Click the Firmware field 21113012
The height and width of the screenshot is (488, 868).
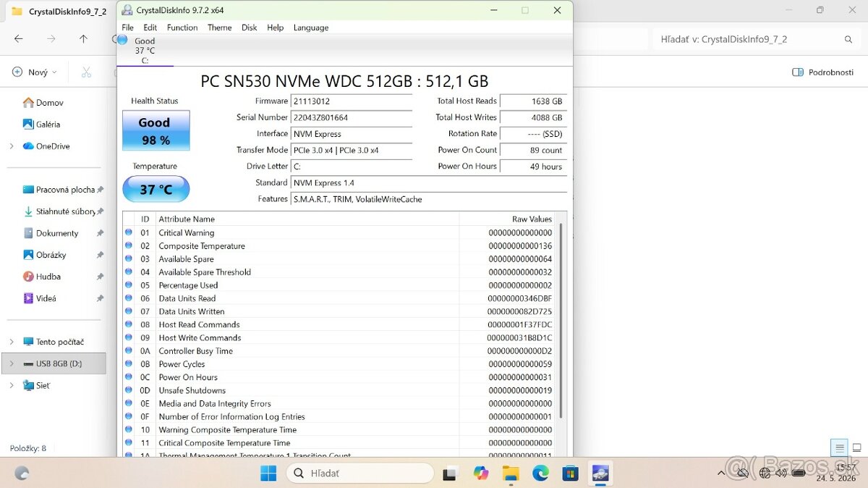click(x=352, y=101)
